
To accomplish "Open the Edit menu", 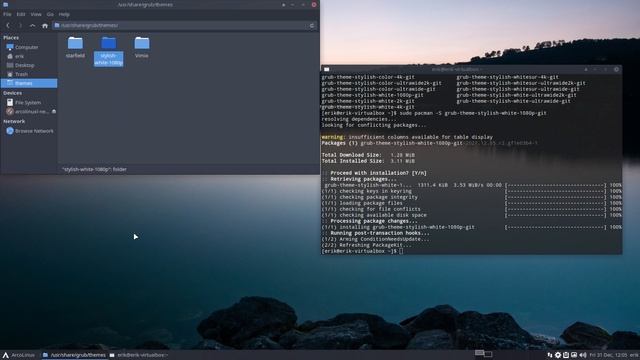I will [21, 14].
